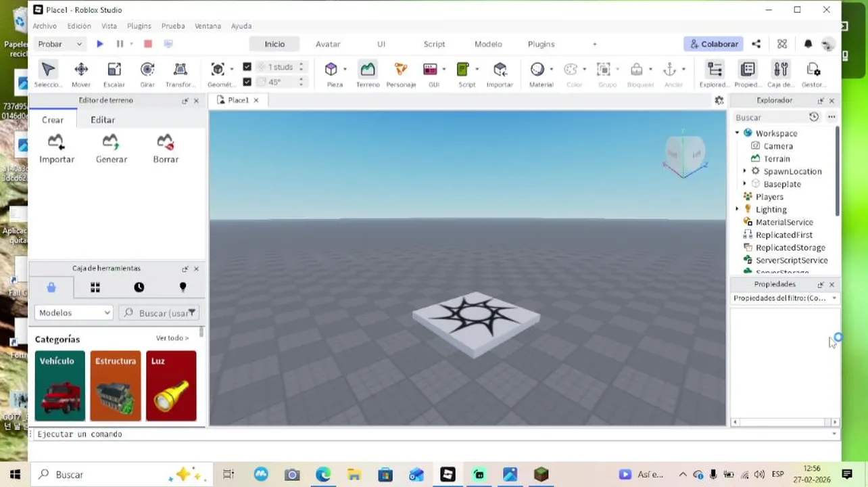The image size is (868, 487).
Task: Open the GUI tool
Action: coord(431,74)
